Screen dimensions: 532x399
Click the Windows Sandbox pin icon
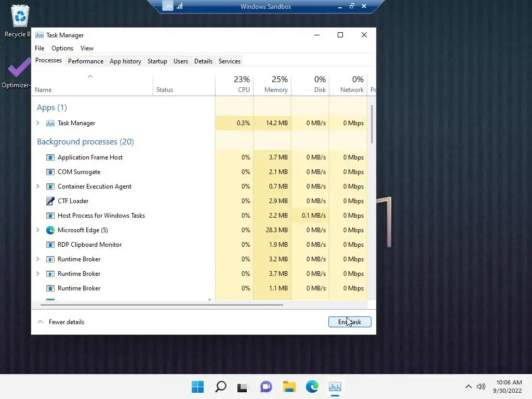click(168, 6)
